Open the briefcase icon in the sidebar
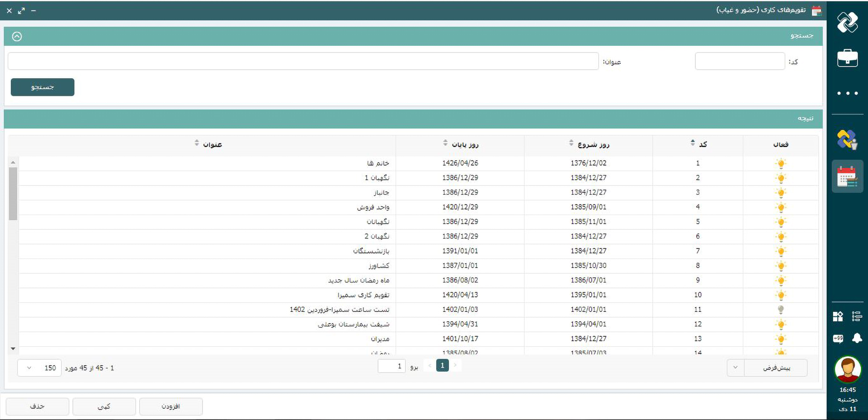Viewport: 868px width, 420px height. pyautogui.click(x=847, y=58)
